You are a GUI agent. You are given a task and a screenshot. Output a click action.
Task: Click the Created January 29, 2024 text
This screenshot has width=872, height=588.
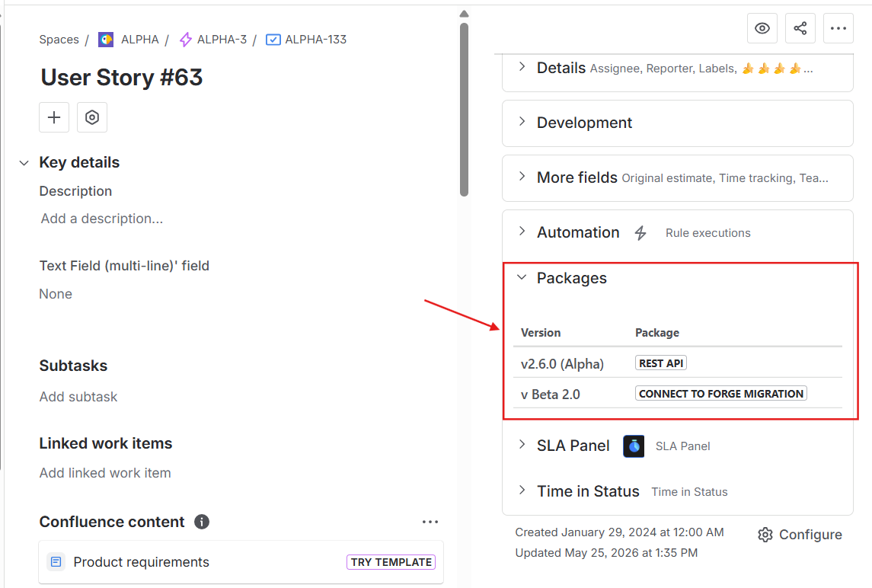pyautogui.click(x=619, y=532)
